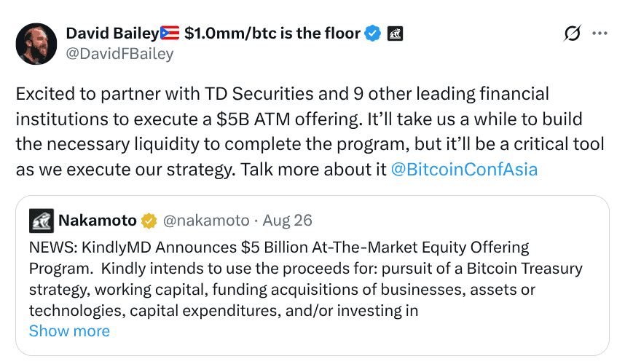Viewport: 625px width, 364px height.
Task: Click the '$1.0mm/btc is the floor' name text
Action: (272, 33)
